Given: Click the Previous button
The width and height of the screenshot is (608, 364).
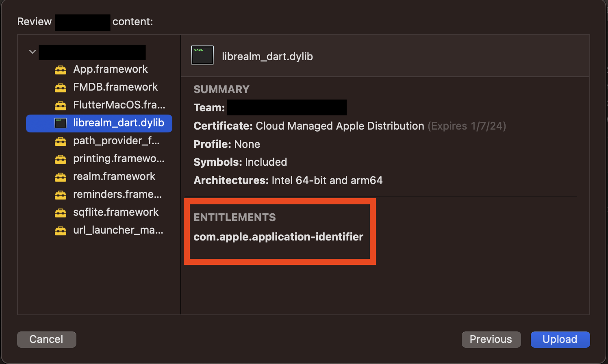Looking at the screenshot, I should pyautogui.click(x=491, y=339).
